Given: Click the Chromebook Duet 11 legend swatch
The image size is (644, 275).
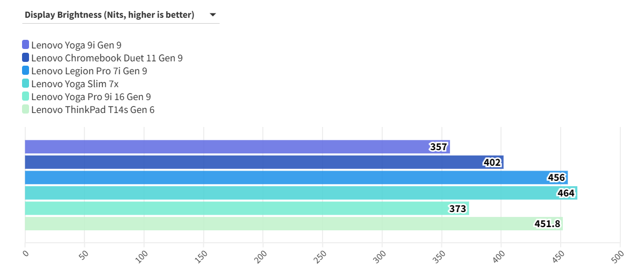Looking at the screenshot, I should [x=26, y=58].
